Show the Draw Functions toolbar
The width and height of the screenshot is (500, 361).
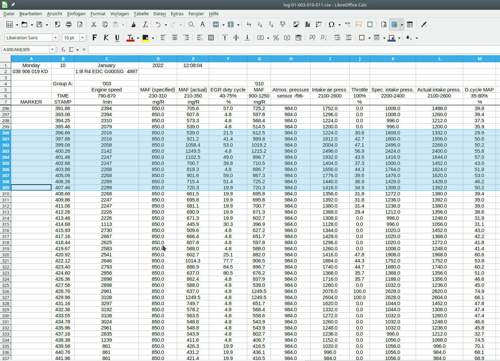click(424, 24)
